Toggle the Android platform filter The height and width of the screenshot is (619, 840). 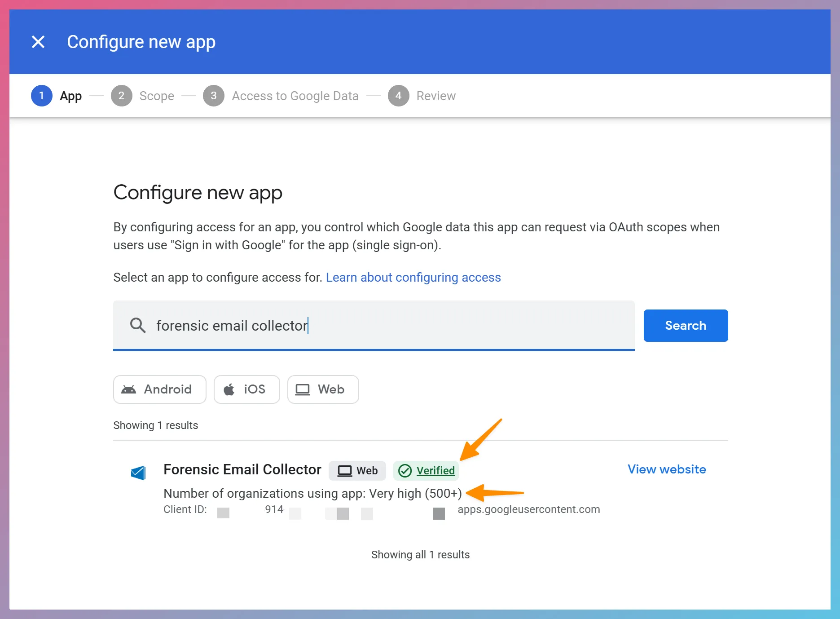(159, 389)
